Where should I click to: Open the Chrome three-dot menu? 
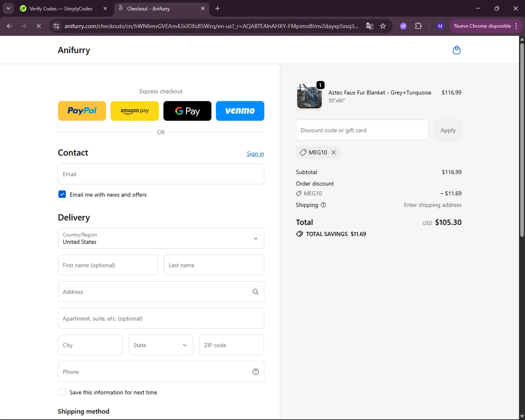point(516,26)
